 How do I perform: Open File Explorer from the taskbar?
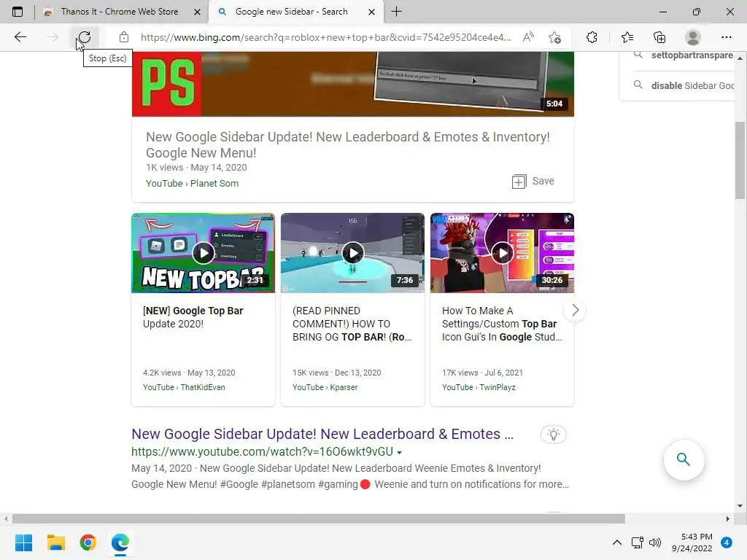point(55,542)
